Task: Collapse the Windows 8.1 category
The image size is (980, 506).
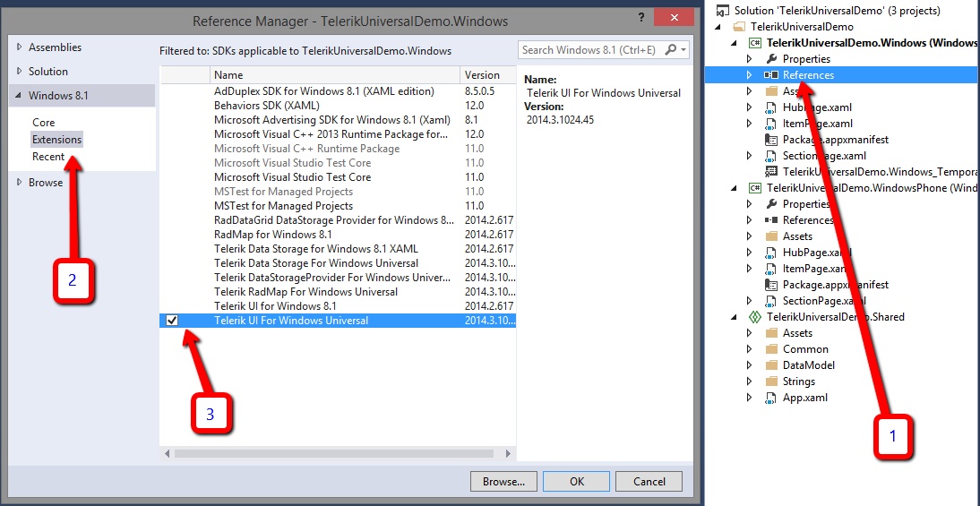Action: (20, 96)
